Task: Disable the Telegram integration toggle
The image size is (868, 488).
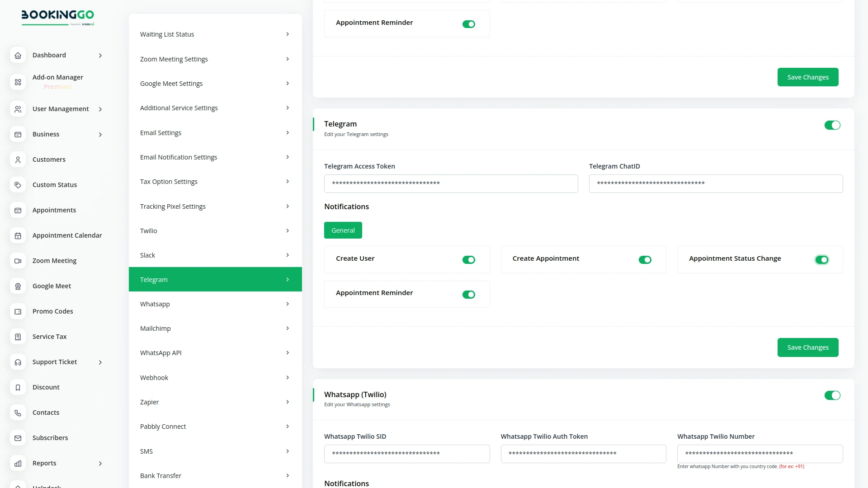Action: pyautogui.click(x=832, y=125)
